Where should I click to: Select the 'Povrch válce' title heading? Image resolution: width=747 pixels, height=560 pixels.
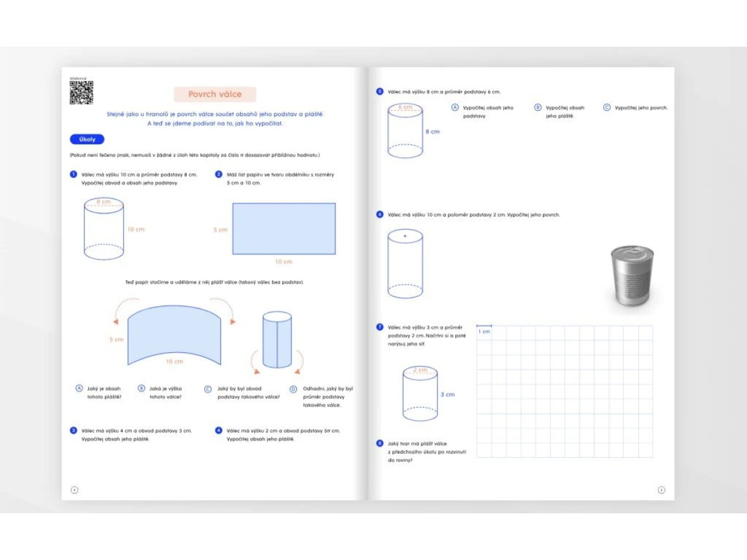click(215, 95)
